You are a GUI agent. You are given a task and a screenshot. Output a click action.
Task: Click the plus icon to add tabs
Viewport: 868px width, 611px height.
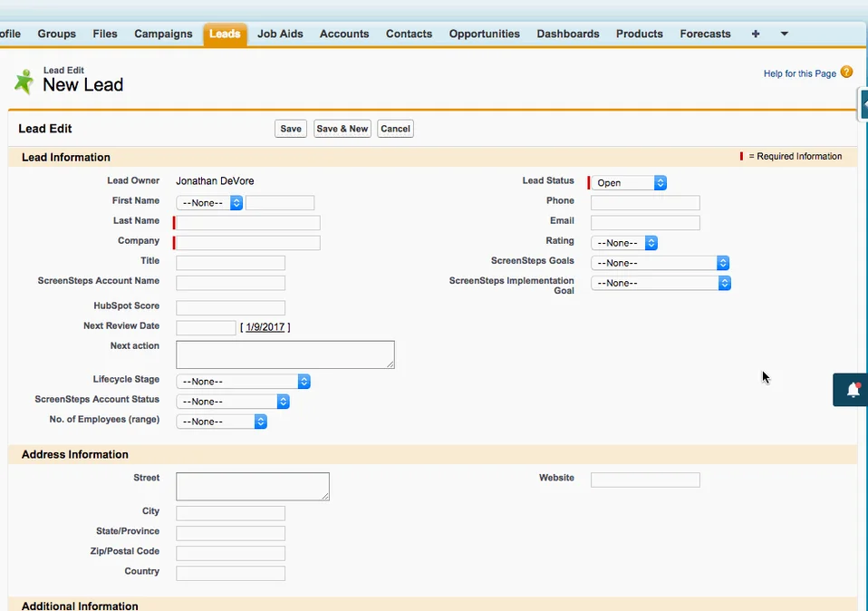pos(756,34)
